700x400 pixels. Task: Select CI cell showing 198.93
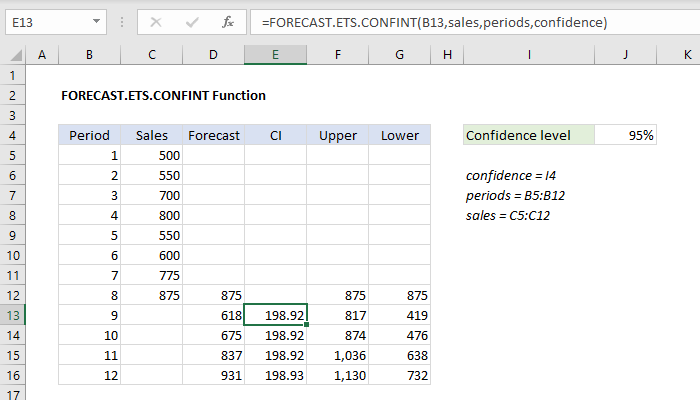pos(275,375)
